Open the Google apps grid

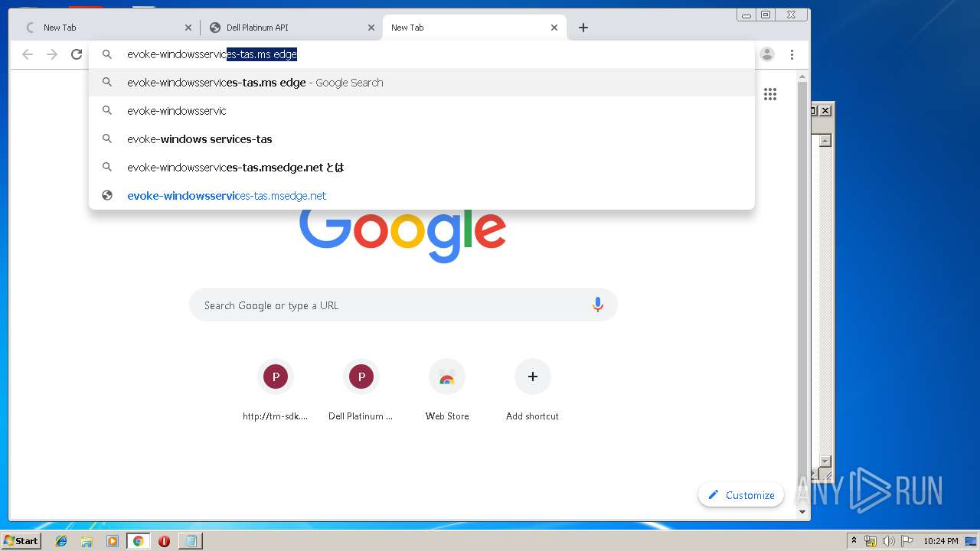pyautogui.click(x=770, y=94)
